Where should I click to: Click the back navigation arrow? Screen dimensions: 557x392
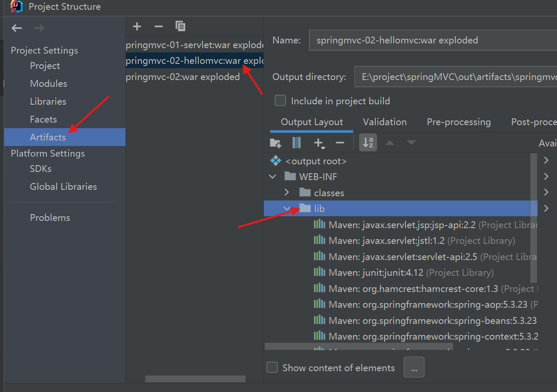point(17,28)
